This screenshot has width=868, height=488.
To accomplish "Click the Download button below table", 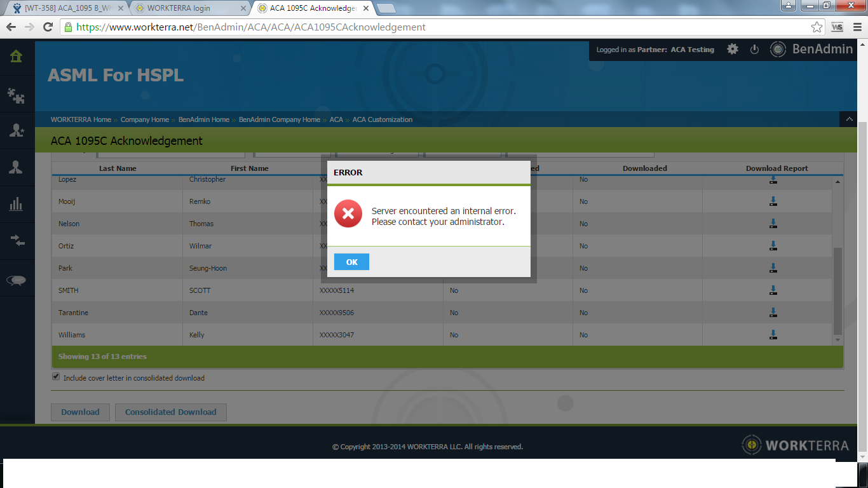I will click(80, 412).
